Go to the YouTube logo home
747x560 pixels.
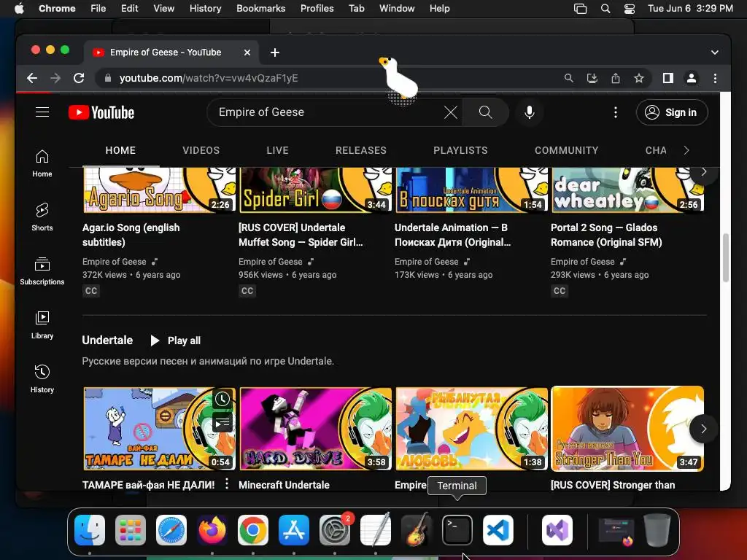101,112
